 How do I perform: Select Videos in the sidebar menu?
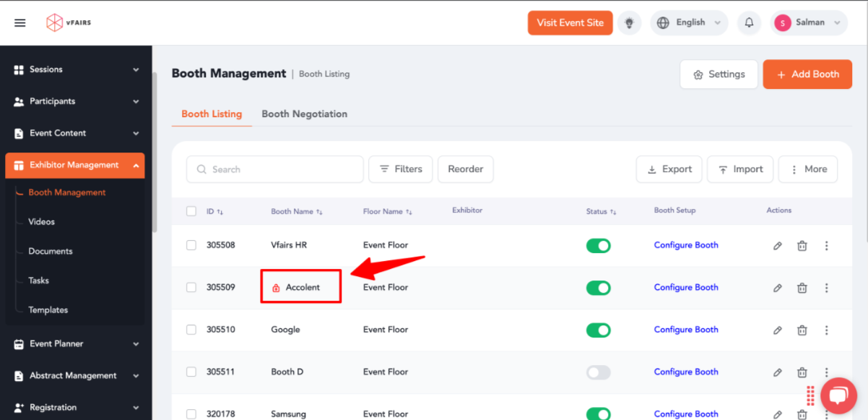[x=42, y=222]
